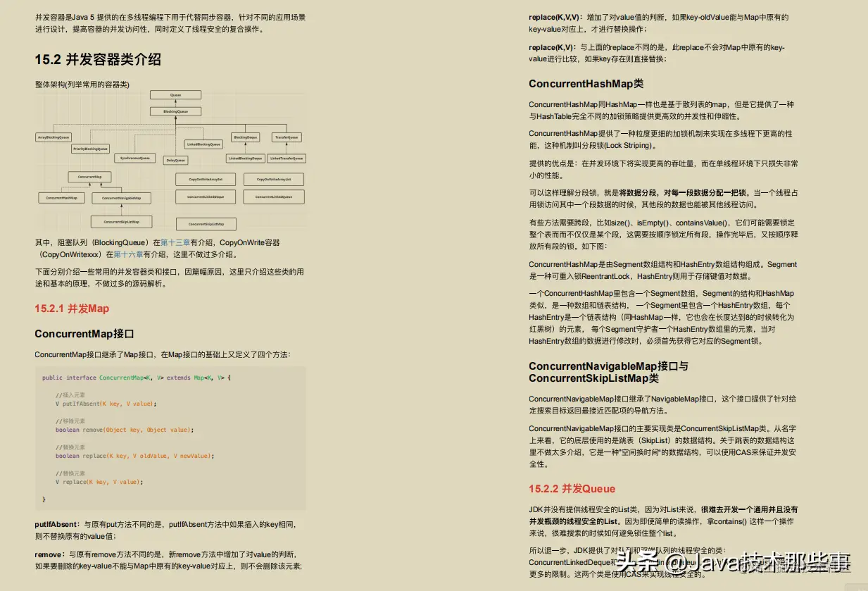Click code line boolean remove(Object key, Object value)
868x591 pixels.
[124, 430]
